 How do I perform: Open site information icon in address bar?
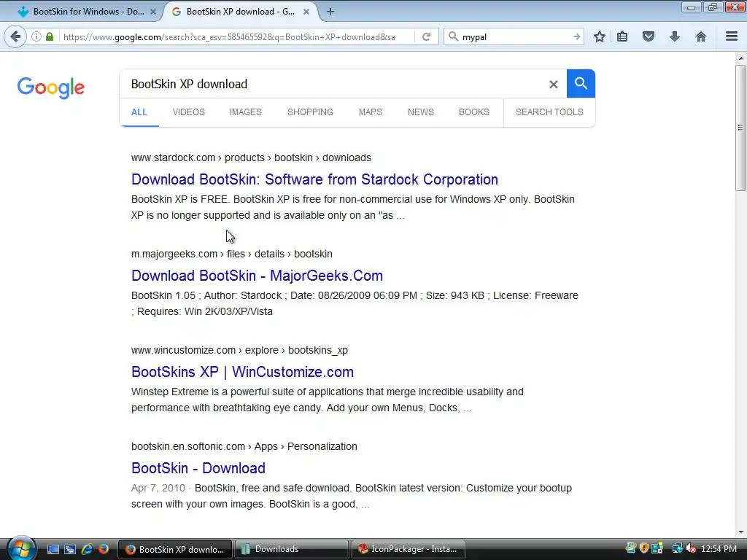pos(36,36)
